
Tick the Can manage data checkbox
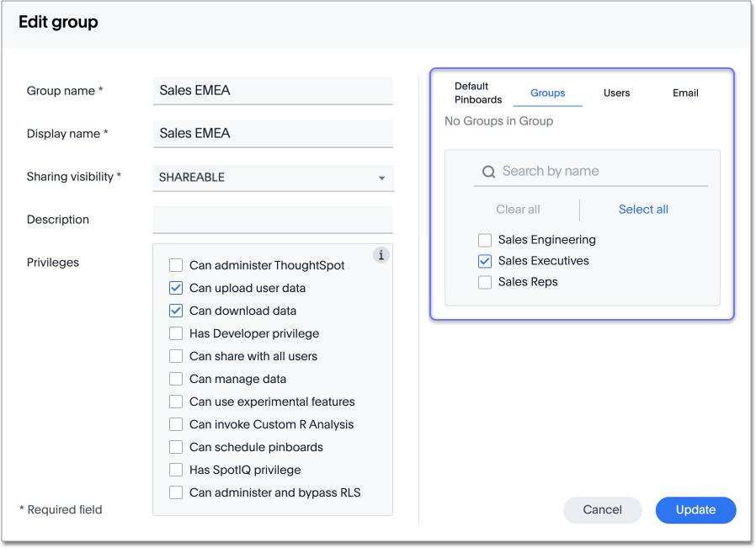point(176,379)
